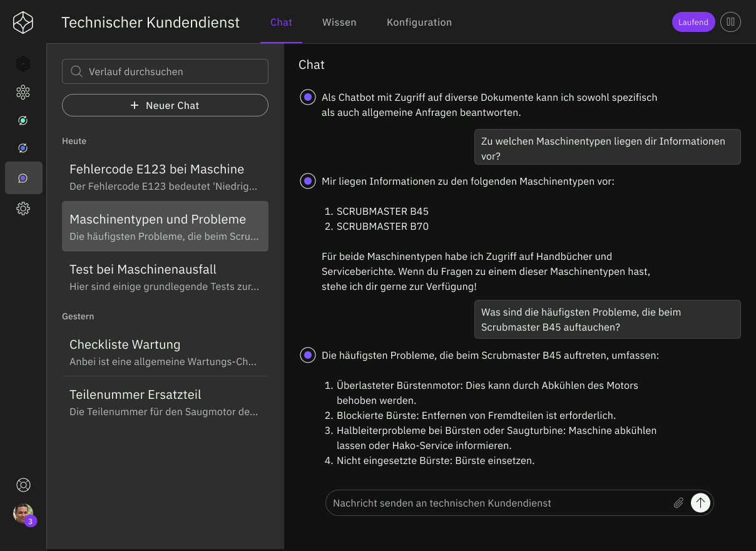756x551 pixels.
Task: Switch to the Chat tab
Action: 281,22
